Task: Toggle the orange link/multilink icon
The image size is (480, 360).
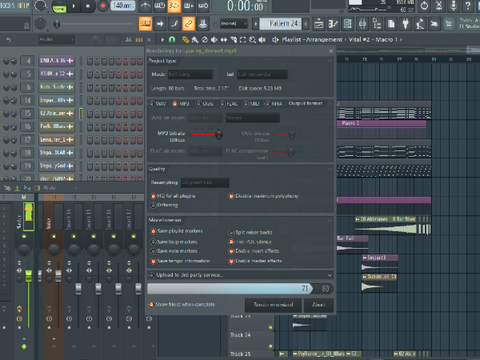Action: (x=189, y=24)
